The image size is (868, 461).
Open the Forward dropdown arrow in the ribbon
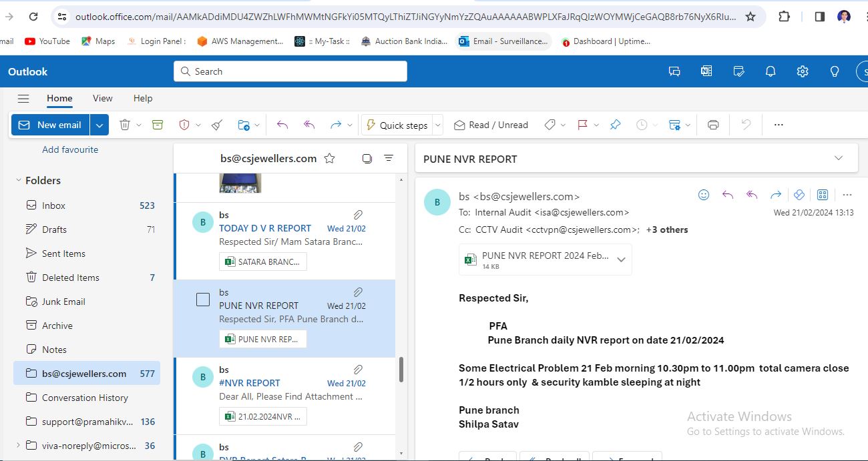[x=350, y=125]
